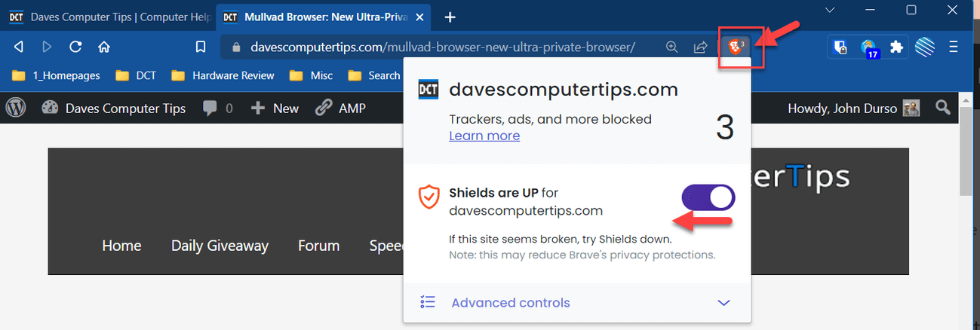Open the Misc bookmark folder
Screen dimensions: 980x330
coord(312,75)
